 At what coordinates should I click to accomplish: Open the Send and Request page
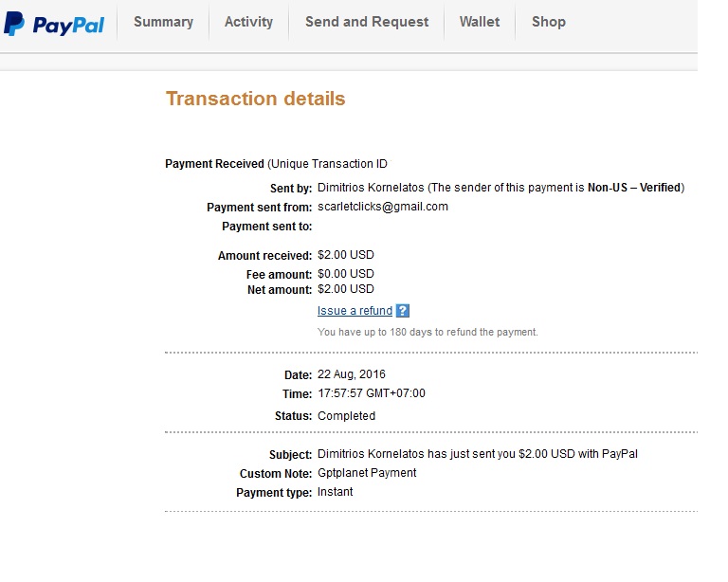click(x=366, y=22)
